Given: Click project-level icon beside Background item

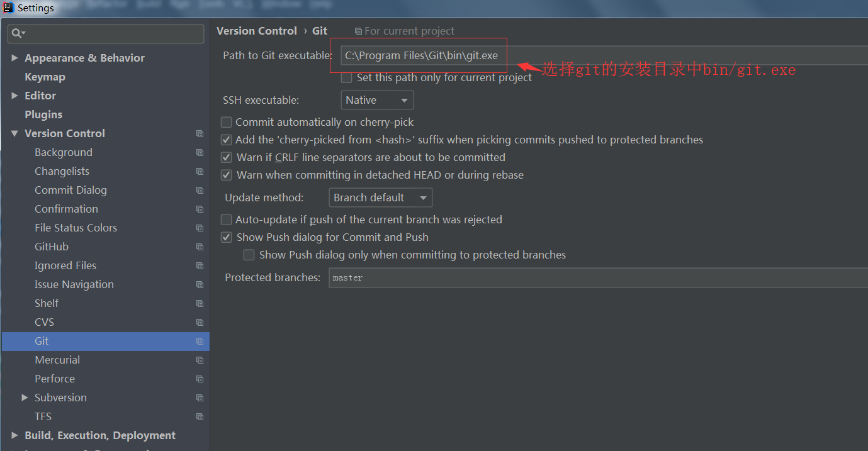Looking at the screenshot, I should click(200, 153).
